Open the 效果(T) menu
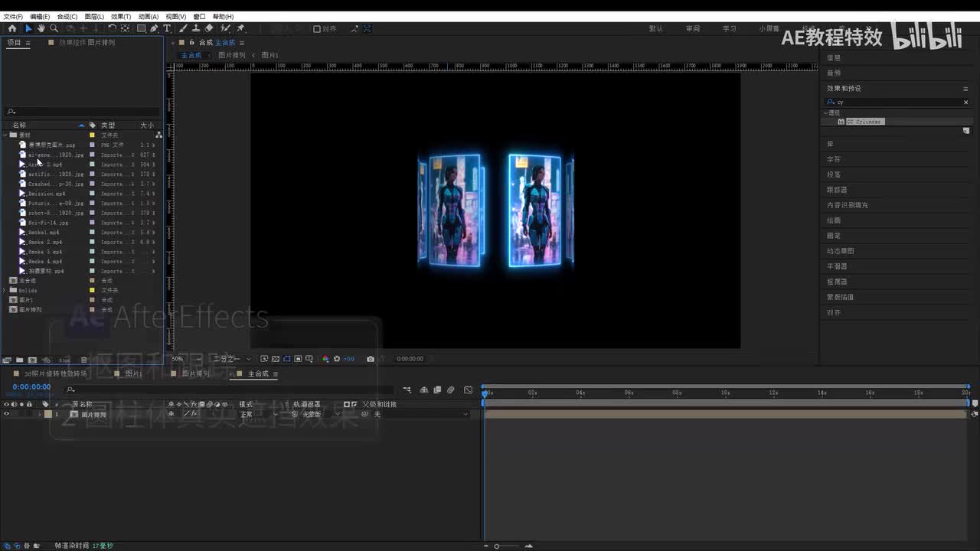Viewport: 980px width, 551px height. (121, 16)
